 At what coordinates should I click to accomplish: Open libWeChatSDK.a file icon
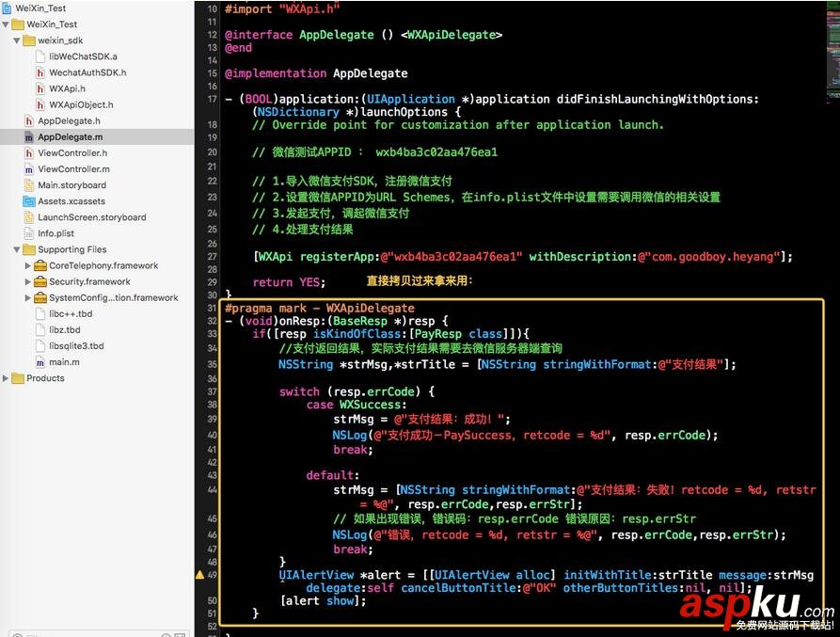[x=40, y=56]
